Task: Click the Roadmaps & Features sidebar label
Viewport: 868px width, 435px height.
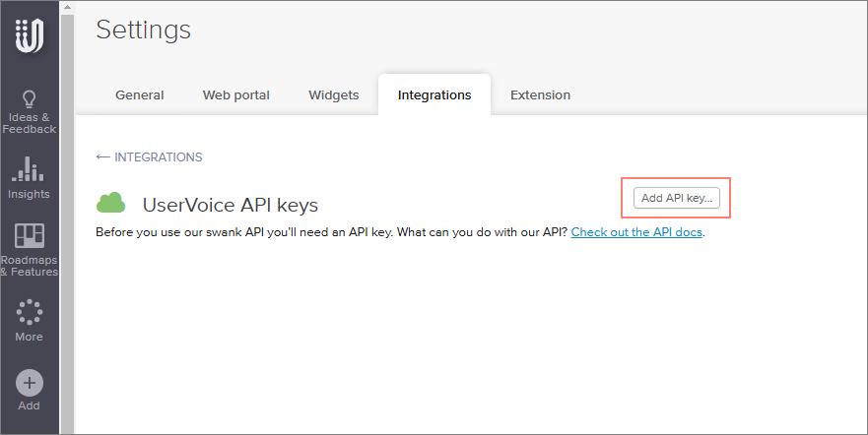Action: pyautogui.click(x=30, y=266)
